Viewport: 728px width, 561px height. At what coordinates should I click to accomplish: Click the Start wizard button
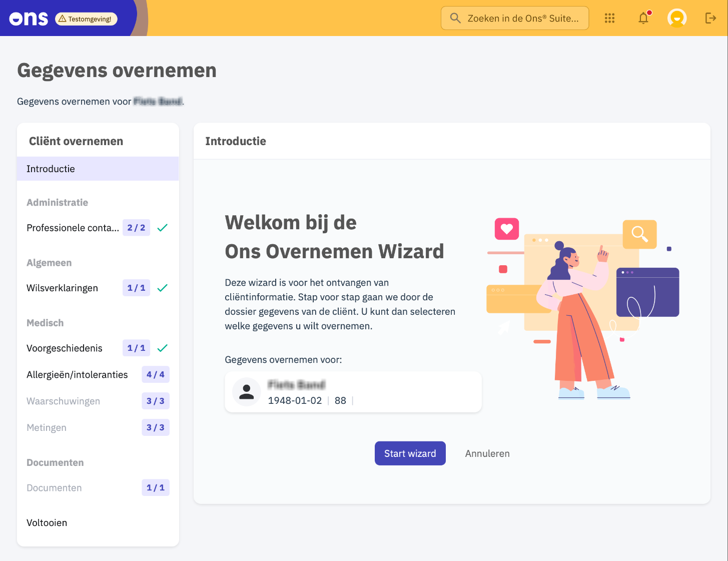[410, 453]
